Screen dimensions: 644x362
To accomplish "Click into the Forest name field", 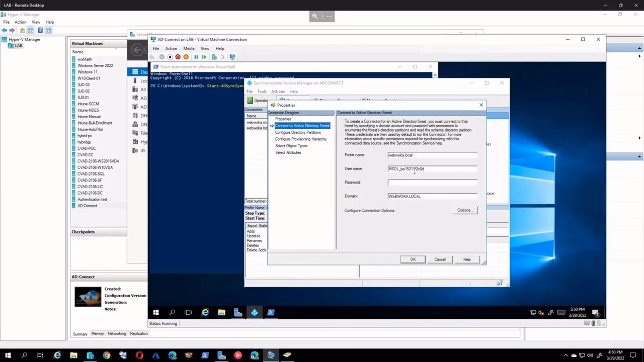I will (x=432, y=155).
